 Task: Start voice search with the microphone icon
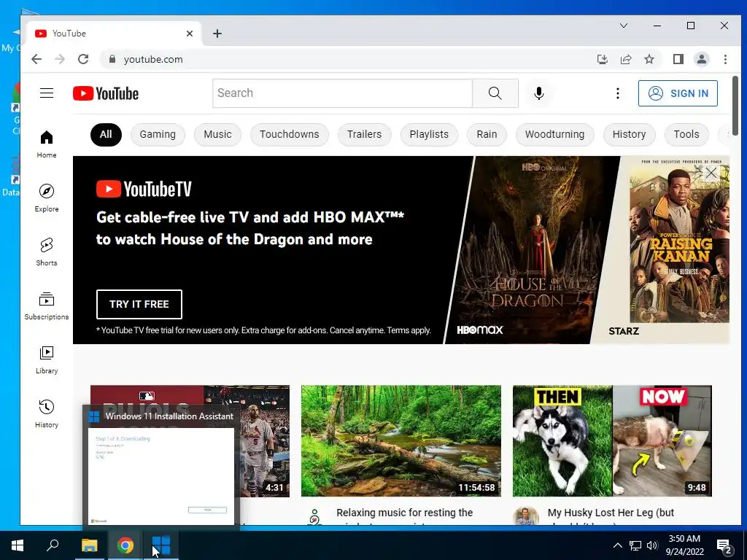point(539,93)
